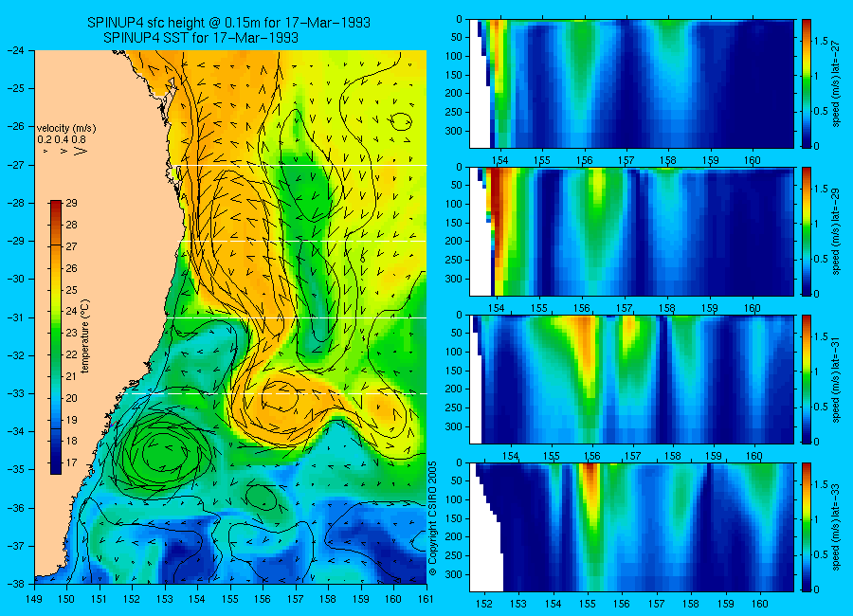The image size is (853, 616).
Task: Click the 50 depth label on the lat=-33 panel
Action: (x=457, y=481)
